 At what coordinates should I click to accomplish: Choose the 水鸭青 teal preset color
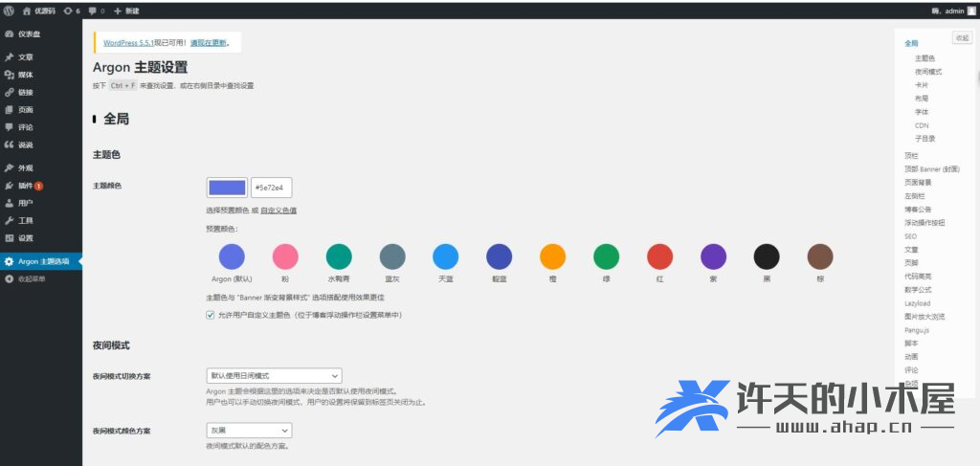(339, 256)
